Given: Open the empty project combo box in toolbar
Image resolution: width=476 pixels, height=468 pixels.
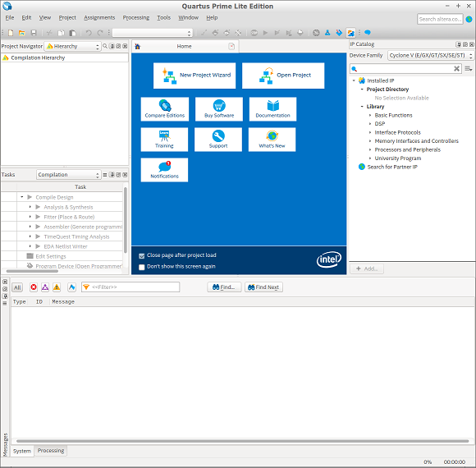Looking at the screenshot, I should click(x=153, y=33).
